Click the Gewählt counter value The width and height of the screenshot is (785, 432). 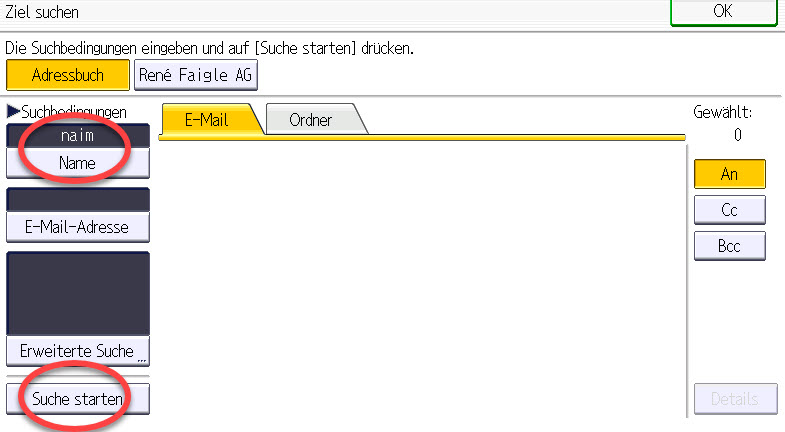(737, 135)
